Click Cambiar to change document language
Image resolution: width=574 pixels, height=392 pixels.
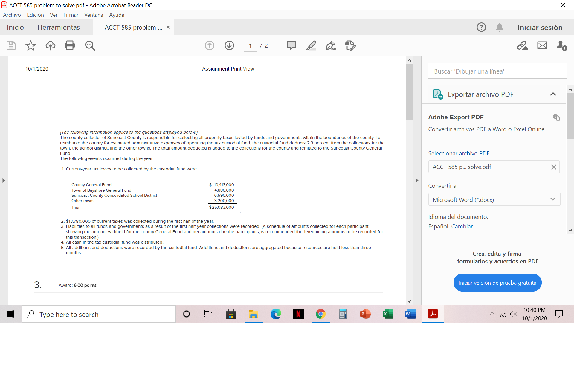[x=462, y=226]
